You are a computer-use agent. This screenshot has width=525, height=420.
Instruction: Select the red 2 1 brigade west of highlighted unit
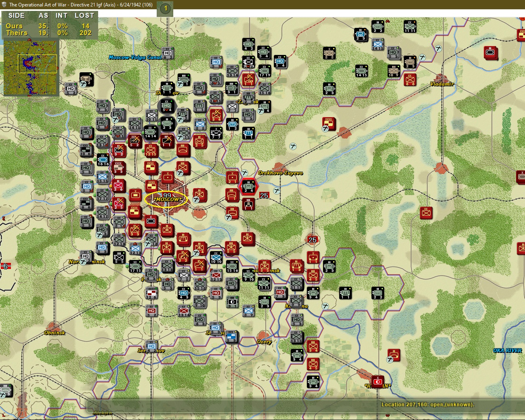(x=232, y=177)
